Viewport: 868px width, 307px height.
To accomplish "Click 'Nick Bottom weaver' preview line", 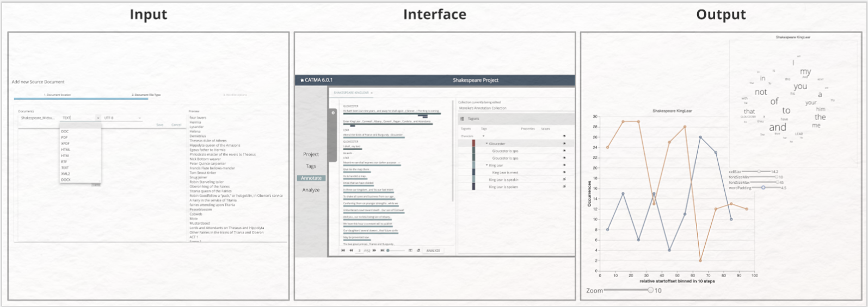I will tap(205, 159).
